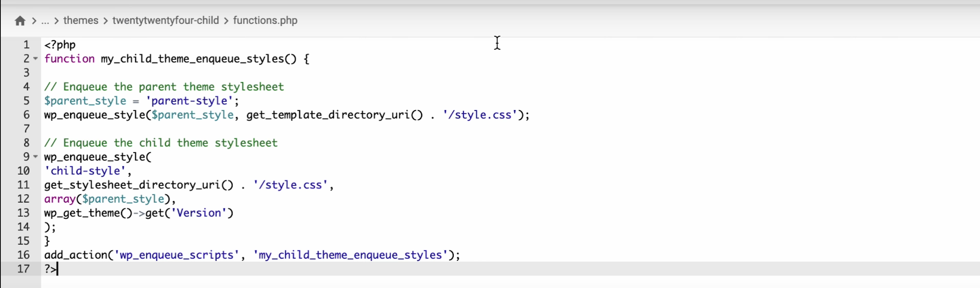Click the home icon in breadcrumb
This screenshot has height=288, width=980.
[x=20, y=21]
